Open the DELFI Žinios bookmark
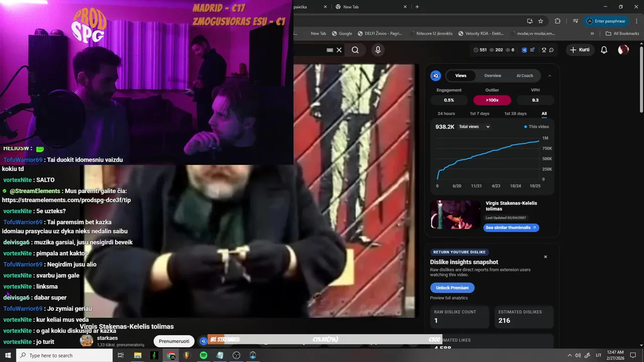 pyautogui.click(x=380, y=34)
